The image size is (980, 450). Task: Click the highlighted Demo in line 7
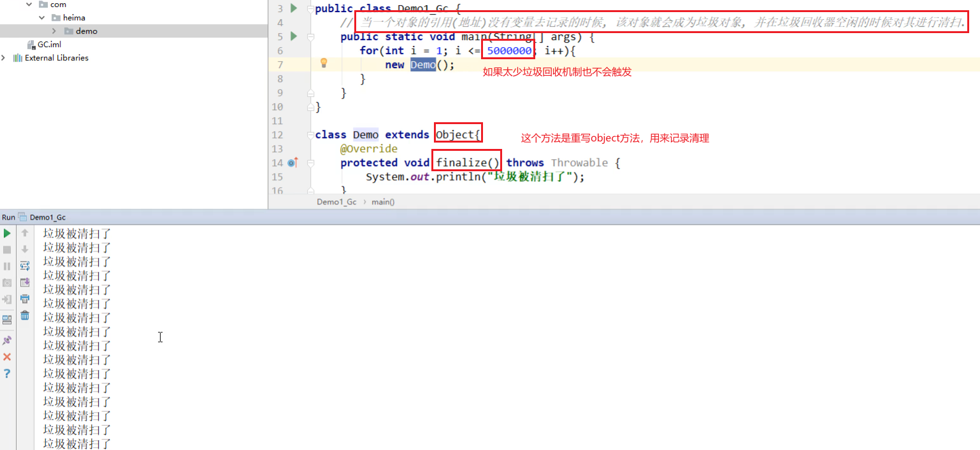423,65
